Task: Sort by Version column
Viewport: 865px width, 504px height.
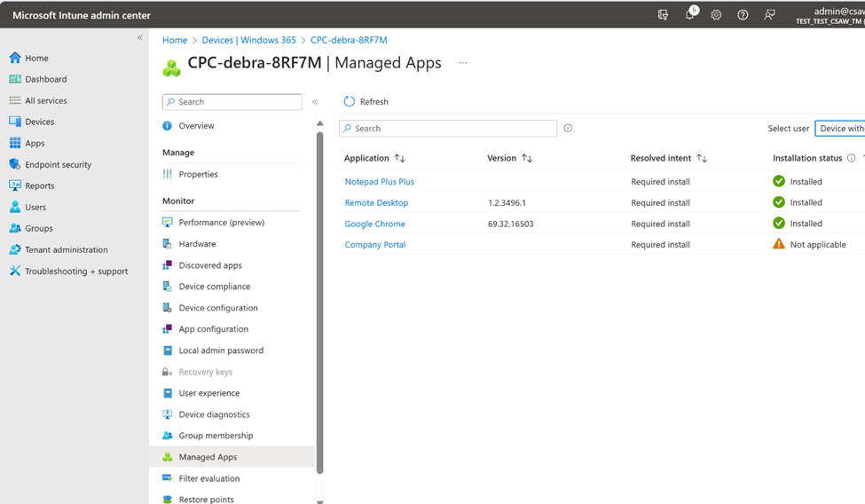Action: pos(510,158)
